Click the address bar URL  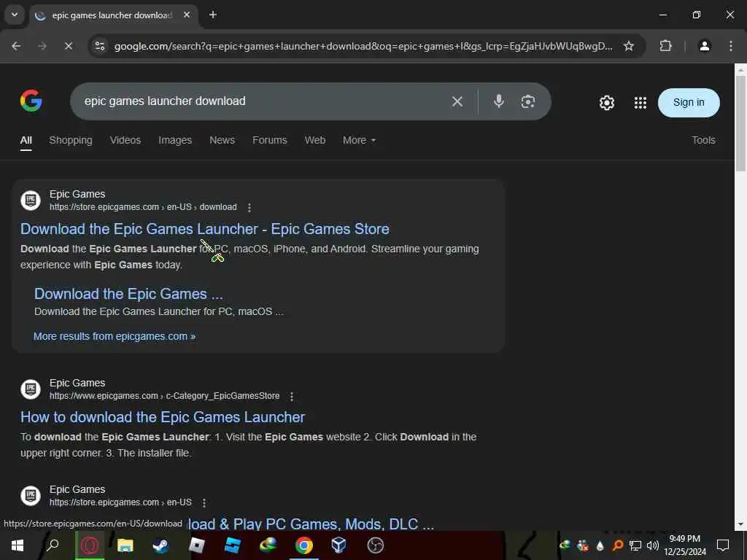[x=363, y=46]
